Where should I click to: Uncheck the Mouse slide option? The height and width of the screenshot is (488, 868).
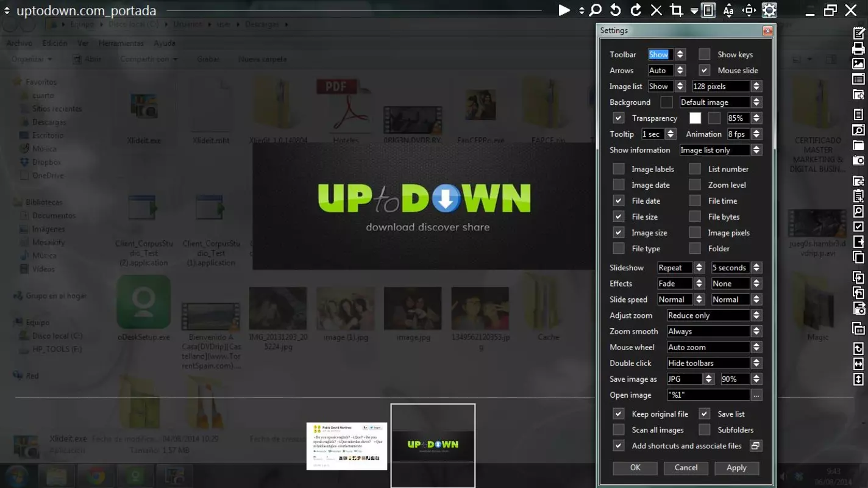[x=704, y=70]
